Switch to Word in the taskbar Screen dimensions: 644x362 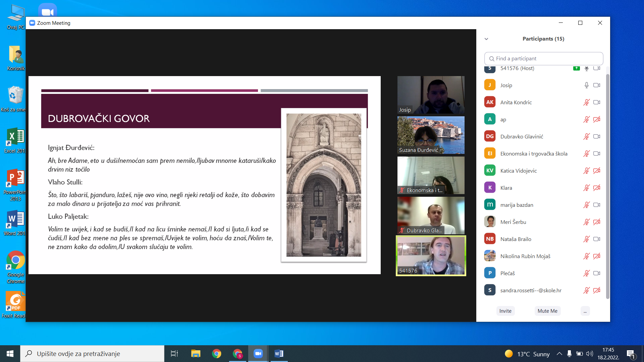click(279, 354)
